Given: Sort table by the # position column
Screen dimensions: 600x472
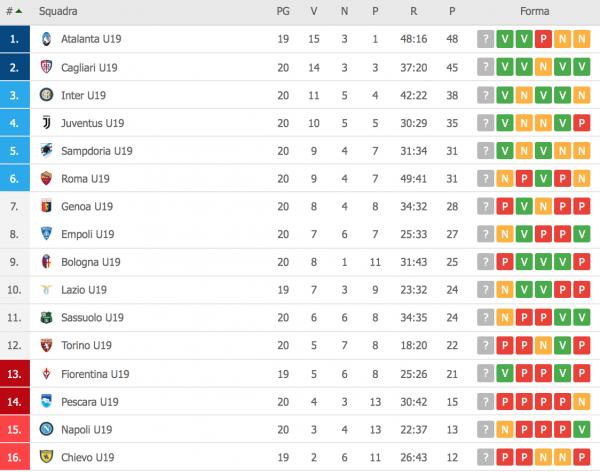Looking at the screenshot, I should tap(13, 11).
